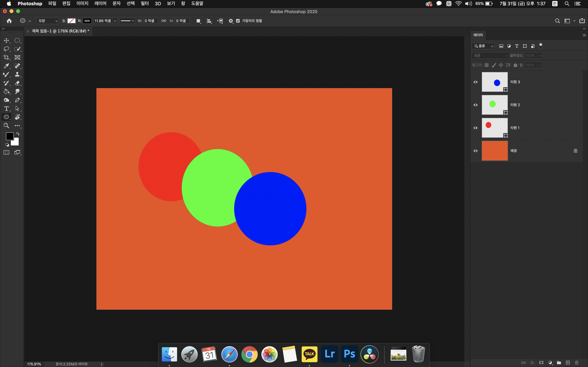Image resolution: width=588 pixels, height=367 pixels.
Task: Open the 레이어 menu in menu bar
Action: (100, 3)
